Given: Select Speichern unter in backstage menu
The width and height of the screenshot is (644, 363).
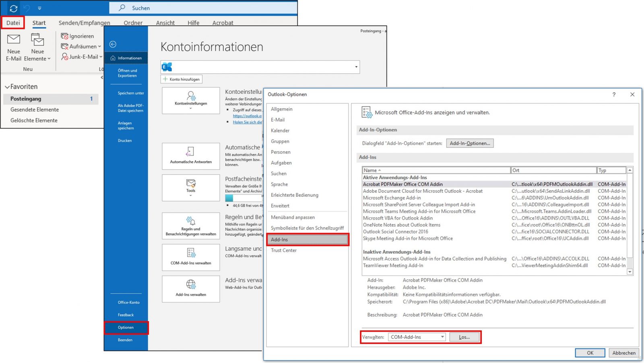Looking at the screenshot, I should 131,93.
